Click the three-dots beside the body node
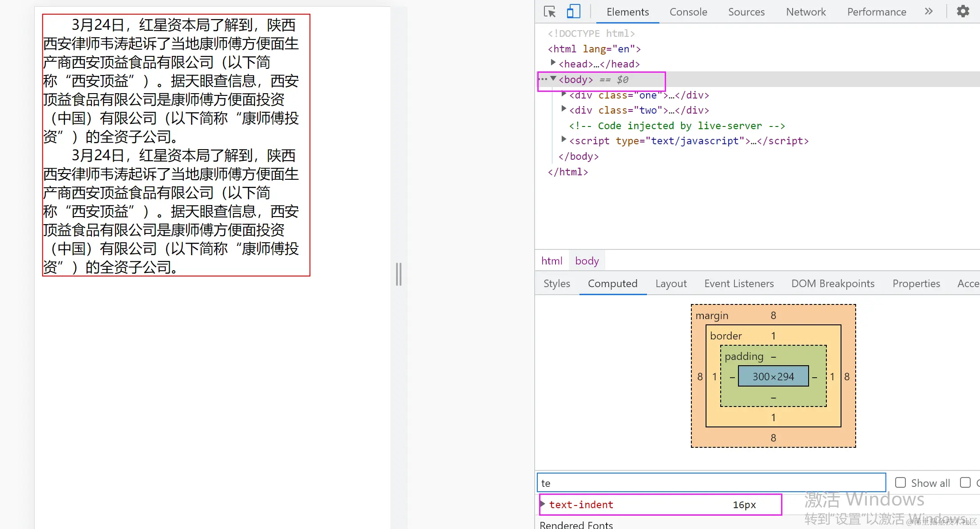The image size is (980, 529). [543, 79]
